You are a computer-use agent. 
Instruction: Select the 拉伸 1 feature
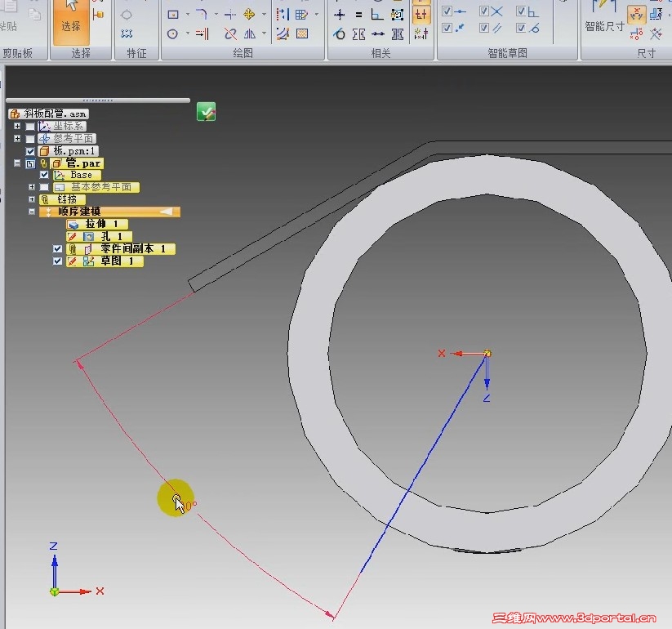pos(97,224)
